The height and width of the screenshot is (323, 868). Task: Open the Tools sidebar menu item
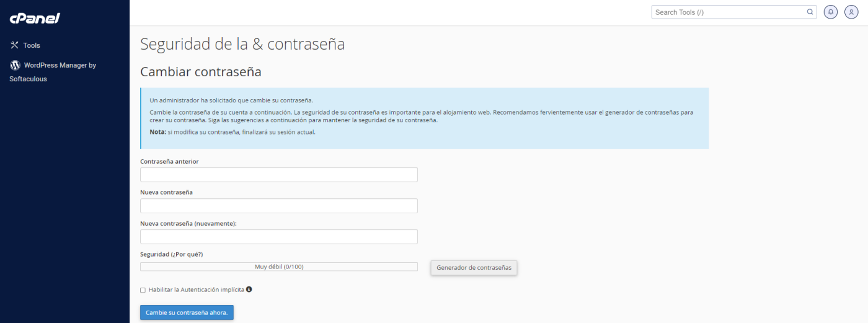pyautogui.click(x=32, y=45)
